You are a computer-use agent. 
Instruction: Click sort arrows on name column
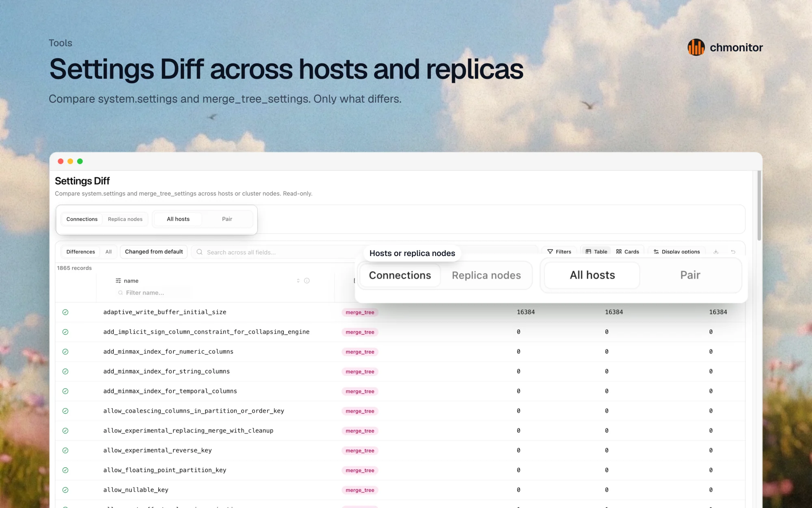(x=298, y=281)
